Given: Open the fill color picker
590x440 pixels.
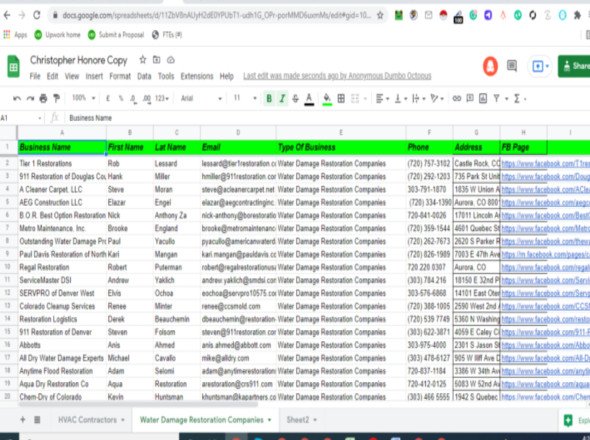Looking at the screenshot, I should coord(327,99).
